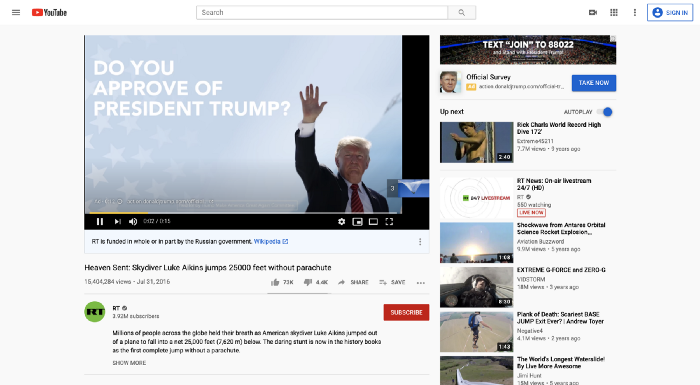Open the YouTube apps grid icon

pyautogui.click(x=614, y=13)
